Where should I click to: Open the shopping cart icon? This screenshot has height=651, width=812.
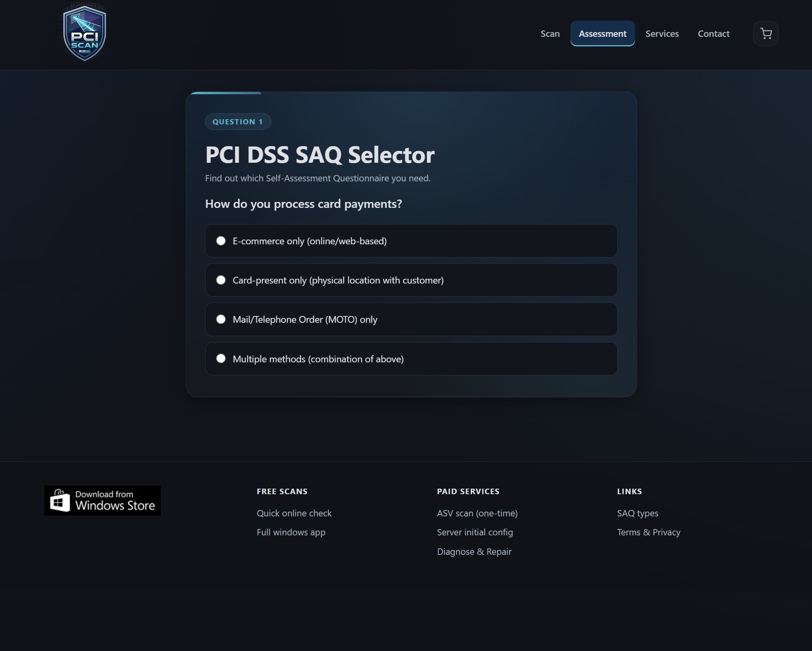coord(766,34)
